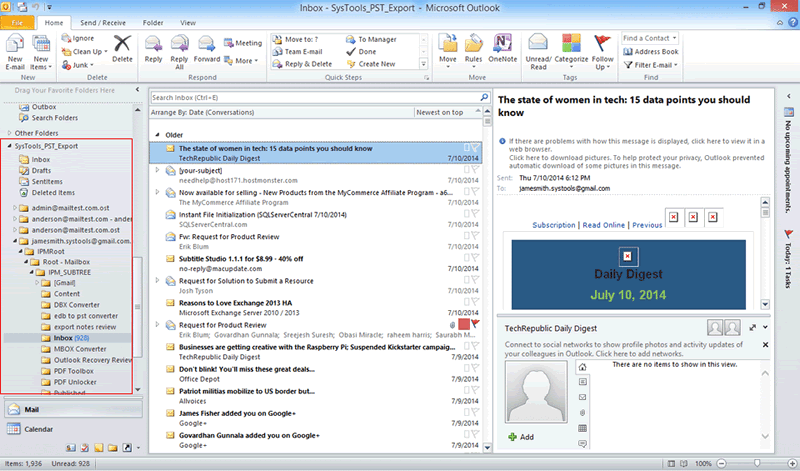Toggle flag on the [your-subject] message
The height and width of the screenshot is (471, 800).
pyautogui.click(x=475, y=169)
